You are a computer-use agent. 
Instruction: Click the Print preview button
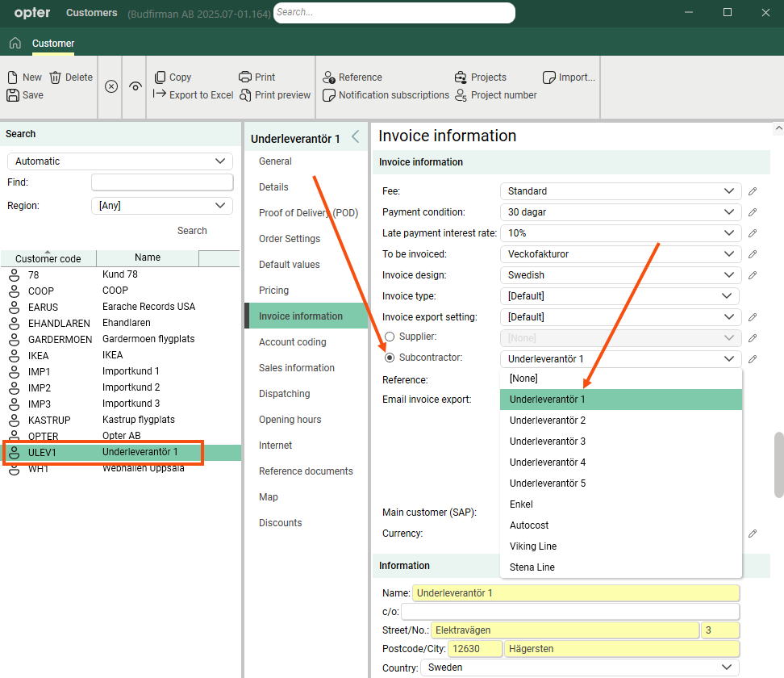[x=275, y=95]
